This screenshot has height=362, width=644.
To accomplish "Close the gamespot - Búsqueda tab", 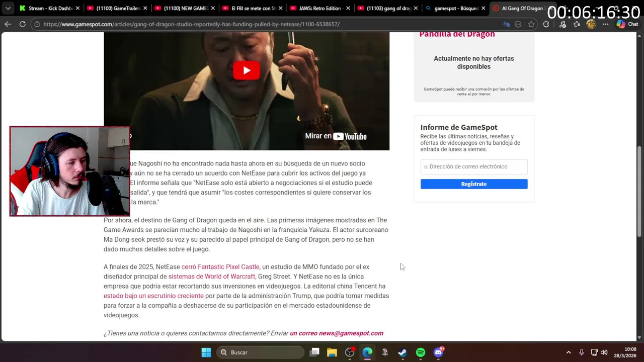I will 483,8.
